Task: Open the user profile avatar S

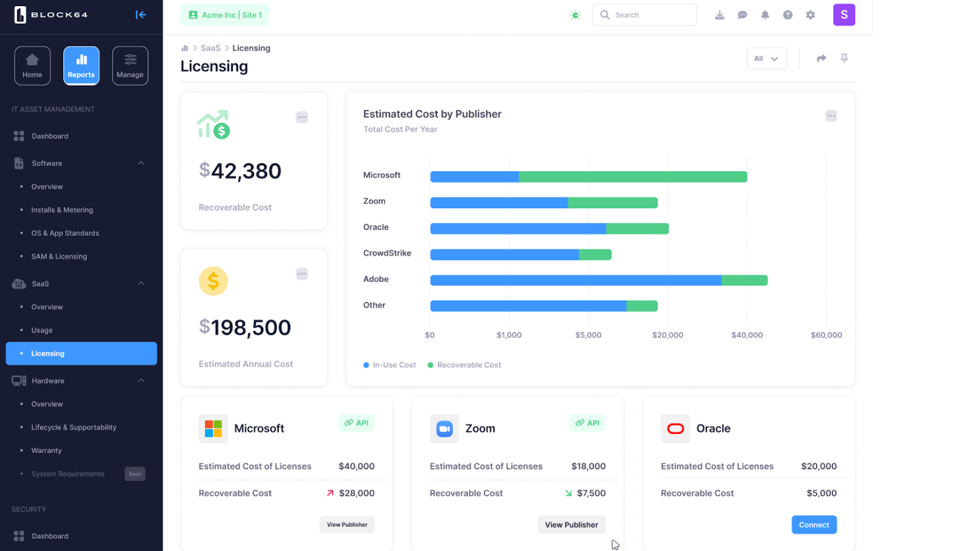Action: [844, 15]
